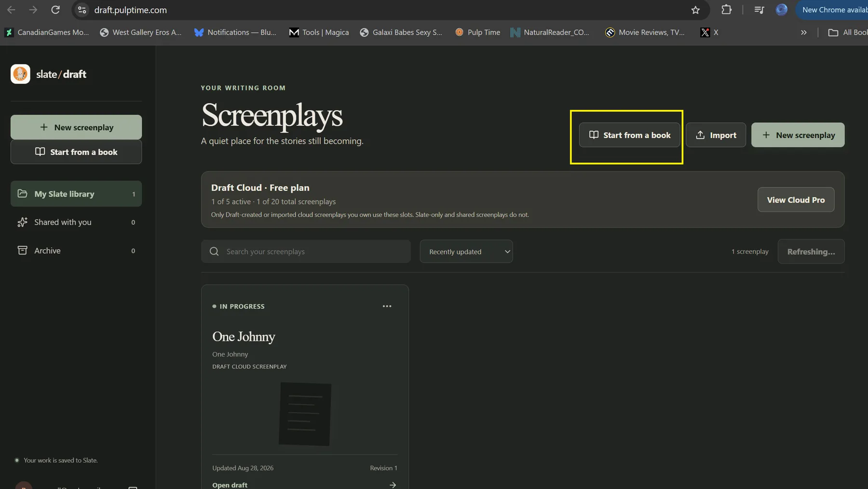Click the address bar URL draft.pulptime.com
Image resolution: width=868 pixels, height=489 pixels.
pyautogui.click(x=130, y=10)
